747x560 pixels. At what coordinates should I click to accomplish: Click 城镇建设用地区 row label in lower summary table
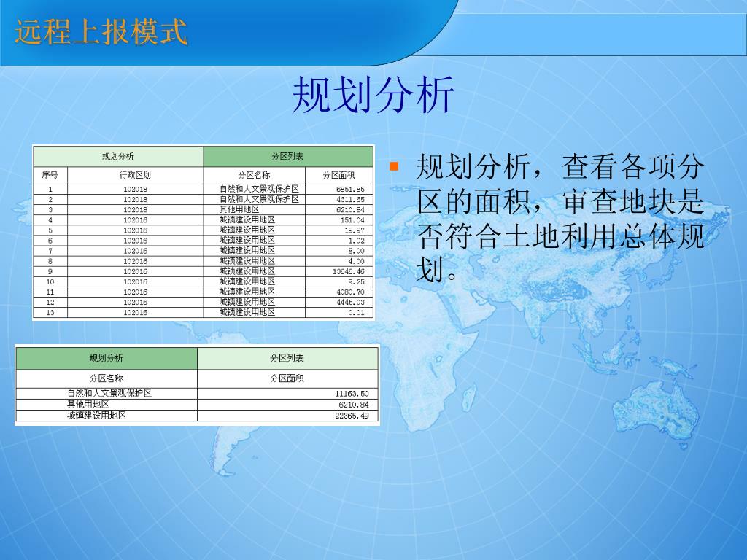(97, 415)
